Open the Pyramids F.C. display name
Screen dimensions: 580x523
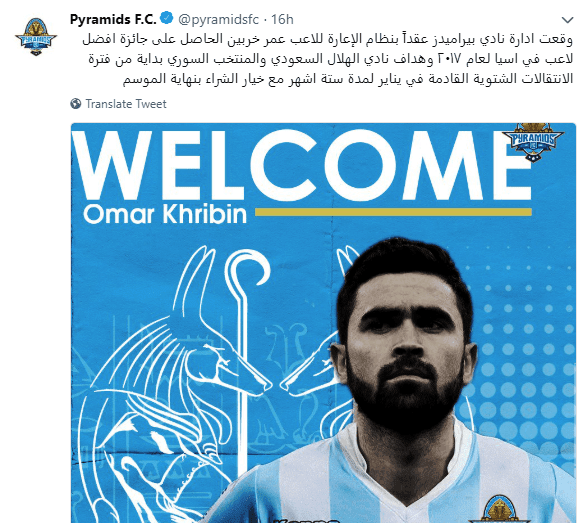[x=113, y=19]
